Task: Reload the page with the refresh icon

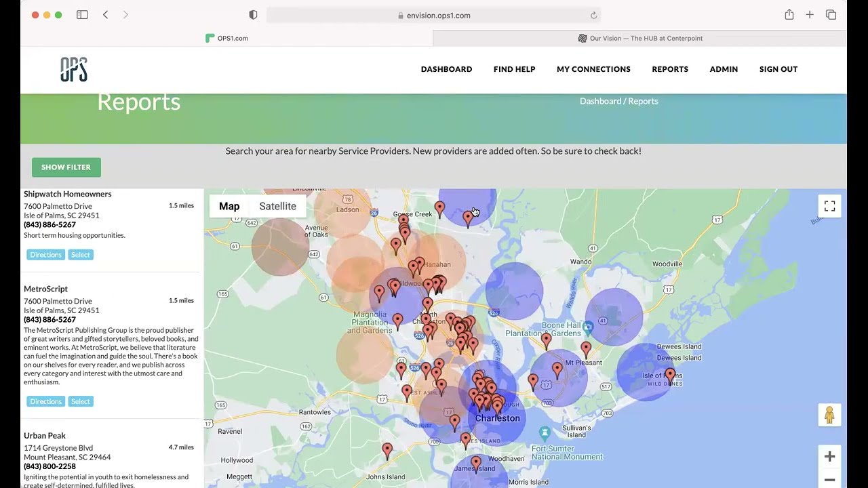Action: pos(593,16)
